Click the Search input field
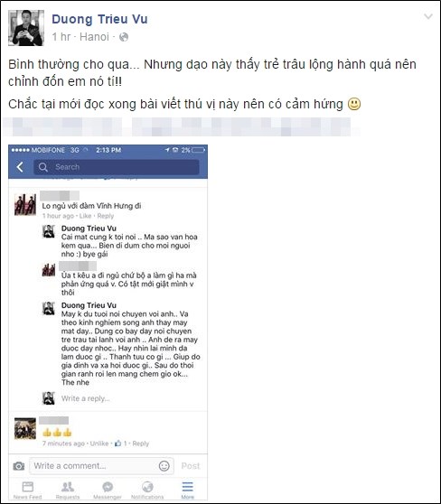Image resolution: width=441 pixels, height=504 pixels. [117, 167]
